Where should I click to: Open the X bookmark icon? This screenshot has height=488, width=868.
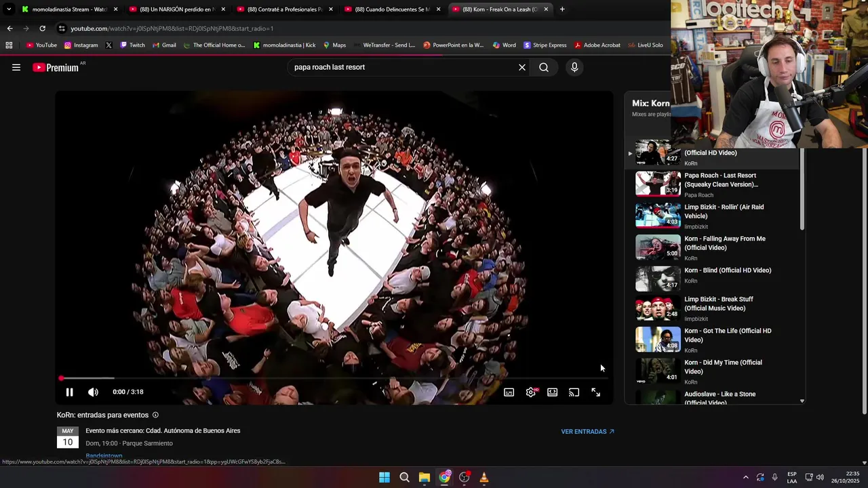[x=108, y=45]
